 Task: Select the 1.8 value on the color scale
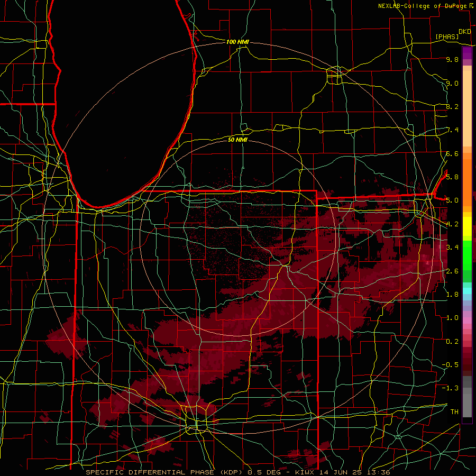click(452, 295)
